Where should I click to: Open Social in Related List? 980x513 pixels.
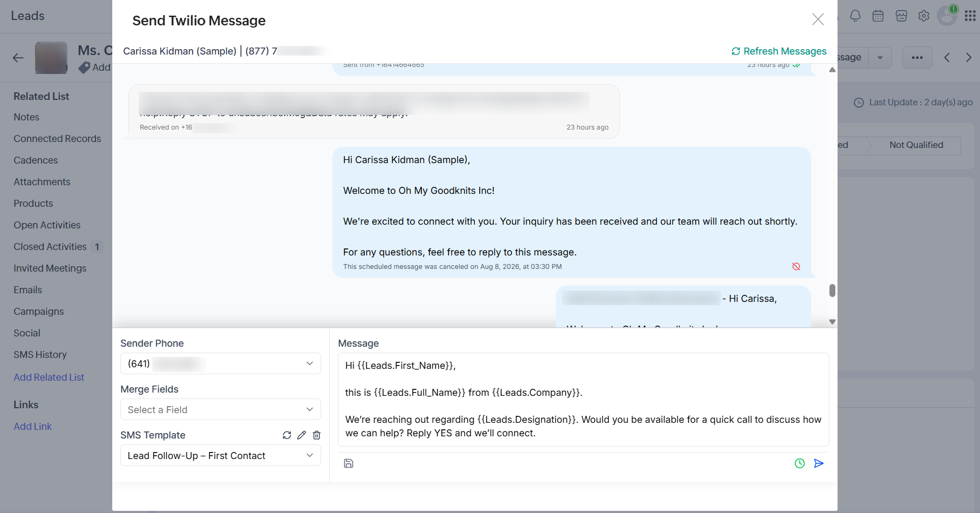[x=27, y=333]
